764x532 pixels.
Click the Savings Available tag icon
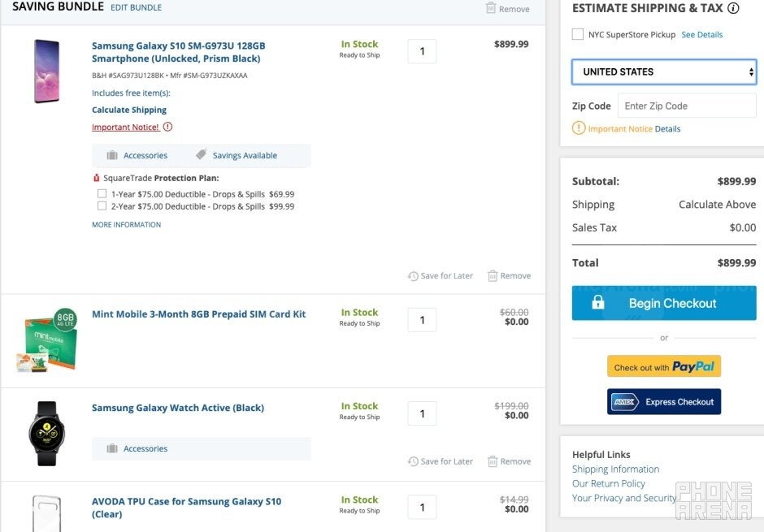(201, 154)
